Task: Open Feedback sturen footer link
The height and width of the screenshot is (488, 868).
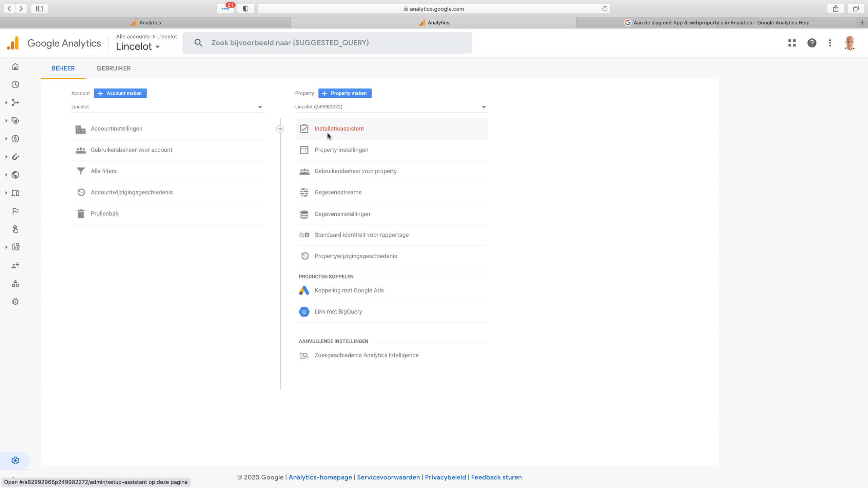Action: pyautogui.click(x=496, y=477)
